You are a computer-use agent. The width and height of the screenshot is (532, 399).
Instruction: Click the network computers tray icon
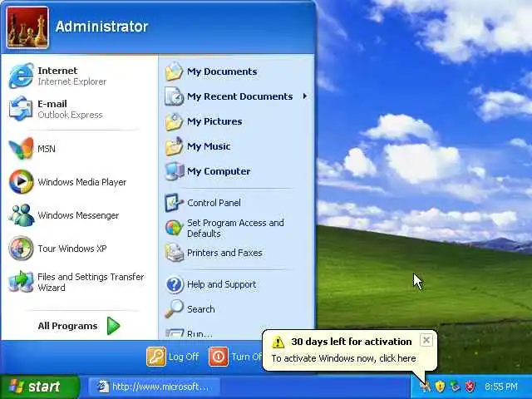pos(455,386)
